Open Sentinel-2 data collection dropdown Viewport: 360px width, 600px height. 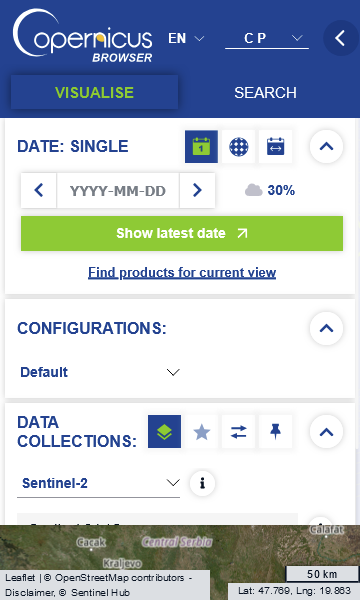coord(99,483)
